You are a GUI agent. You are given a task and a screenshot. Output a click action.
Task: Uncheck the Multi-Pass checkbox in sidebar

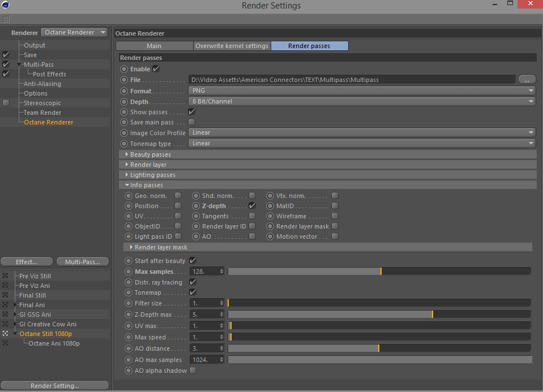(x=6, y=64)
